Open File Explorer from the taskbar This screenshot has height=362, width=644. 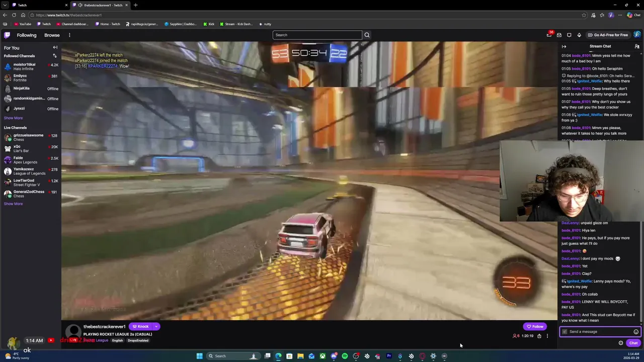point(300,356)
